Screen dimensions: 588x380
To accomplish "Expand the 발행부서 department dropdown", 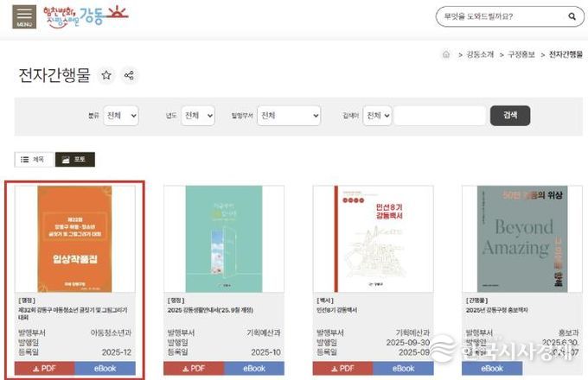I will click(288, 116).
